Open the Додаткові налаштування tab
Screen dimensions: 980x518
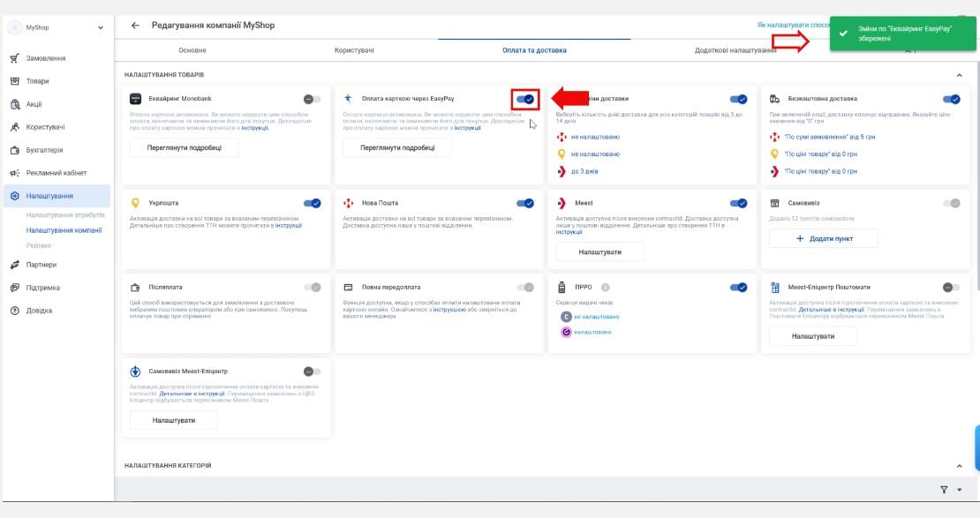[x=735, y=50]
